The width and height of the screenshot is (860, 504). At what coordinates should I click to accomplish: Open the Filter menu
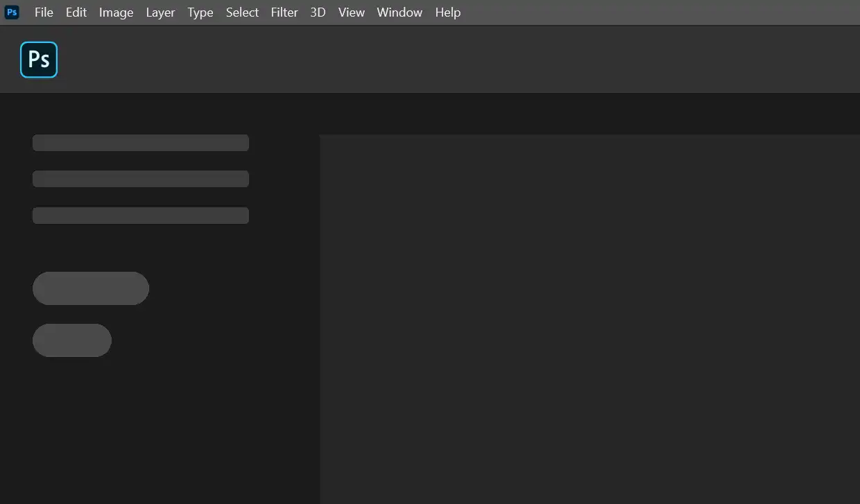click(284, 12)
